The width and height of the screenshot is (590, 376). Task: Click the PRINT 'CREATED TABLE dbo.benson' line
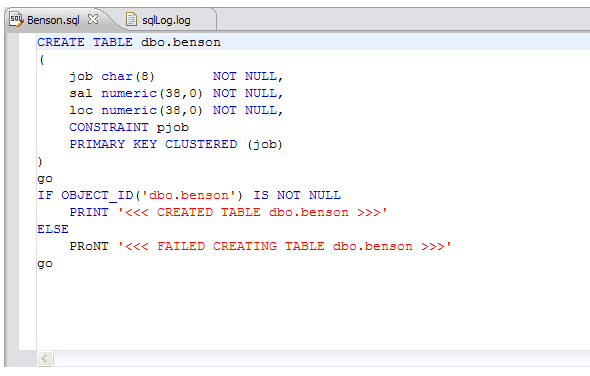[x=228, y=212]
